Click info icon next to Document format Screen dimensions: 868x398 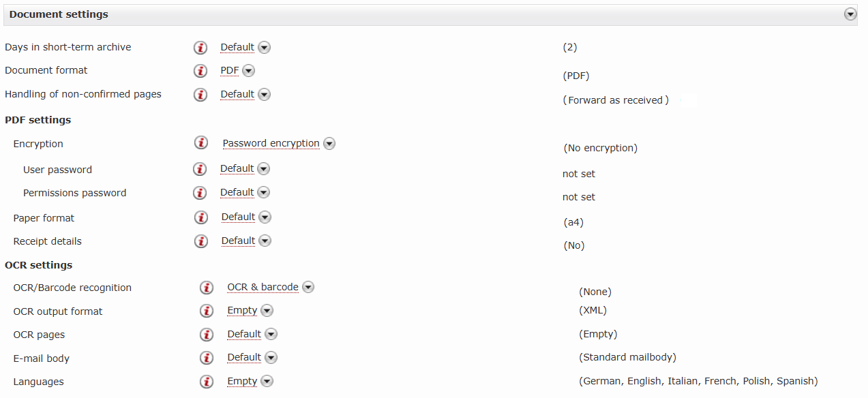tap(200, 71)
